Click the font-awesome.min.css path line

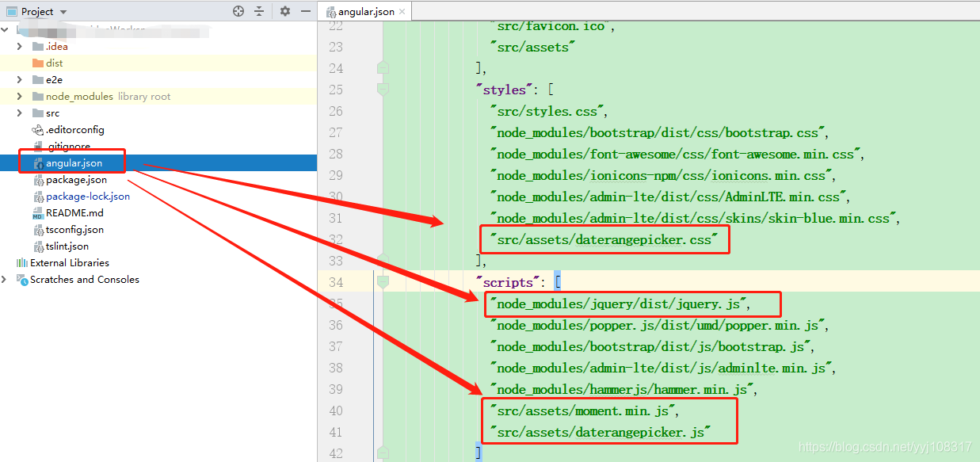pyautogui.click(x=677, y=154)
